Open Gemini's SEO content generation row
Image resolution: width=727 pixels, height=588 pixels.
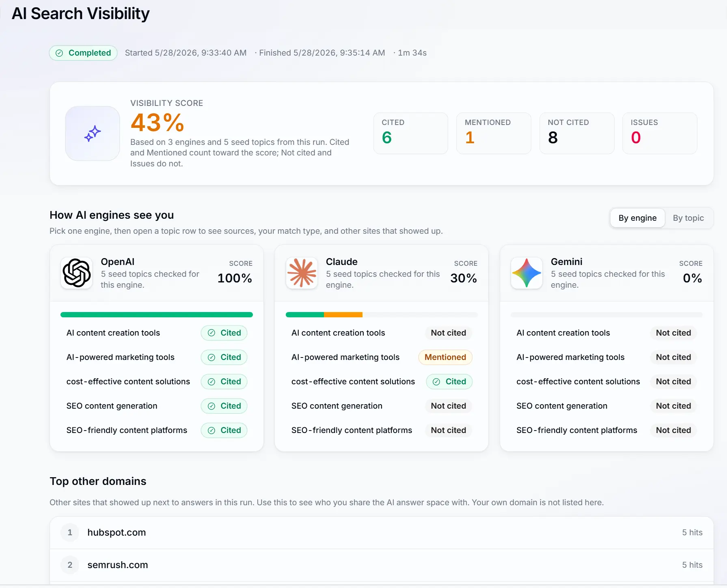tap(606, 406)
